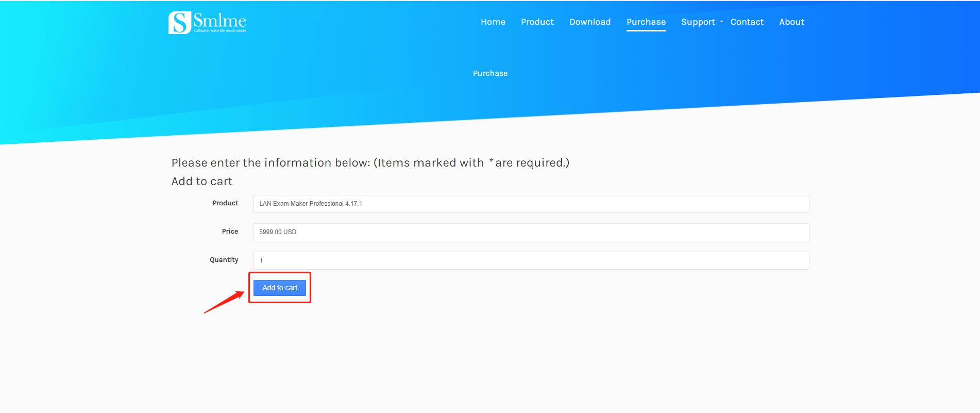This screenshot has height=413, width=980.
Task: Click the Product field label
Action: point(225,203)
